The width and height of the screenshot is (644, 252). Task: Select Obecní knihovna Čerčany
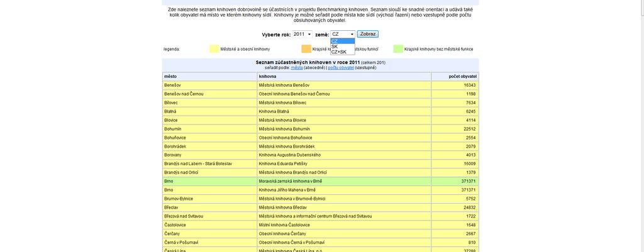pyautogui.click(x=344, y=234)
